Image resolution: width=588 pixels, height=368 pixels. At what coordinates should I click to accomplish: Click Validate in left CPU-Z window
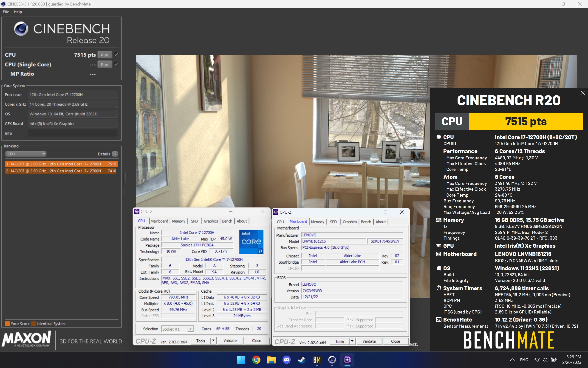coord(230,341)
